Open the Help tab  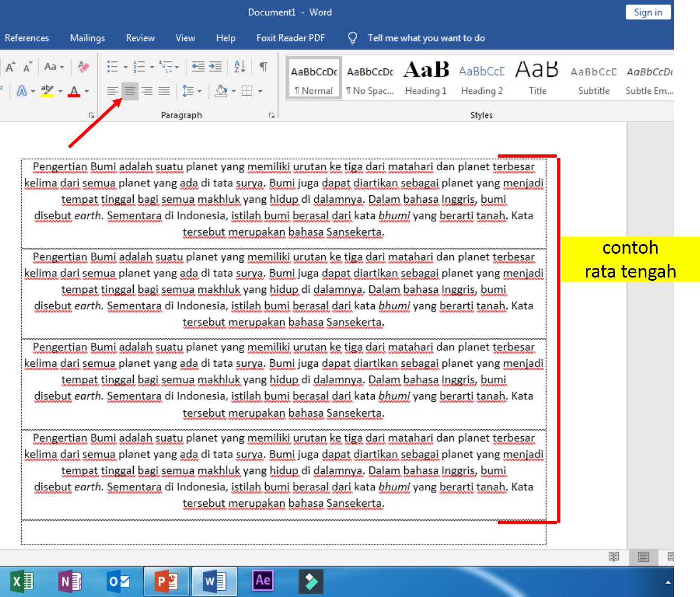pyautogui.click(x=226, y=38)
